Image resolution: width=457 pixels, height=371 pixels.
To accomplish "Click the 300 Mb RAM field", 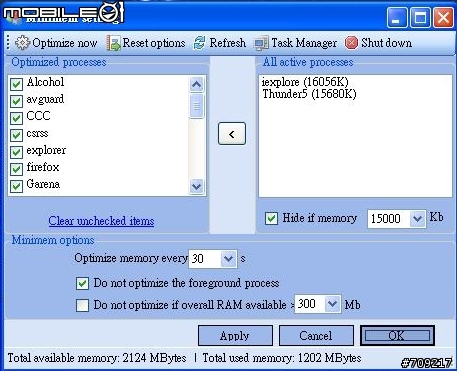I will (x=310, y=304).
